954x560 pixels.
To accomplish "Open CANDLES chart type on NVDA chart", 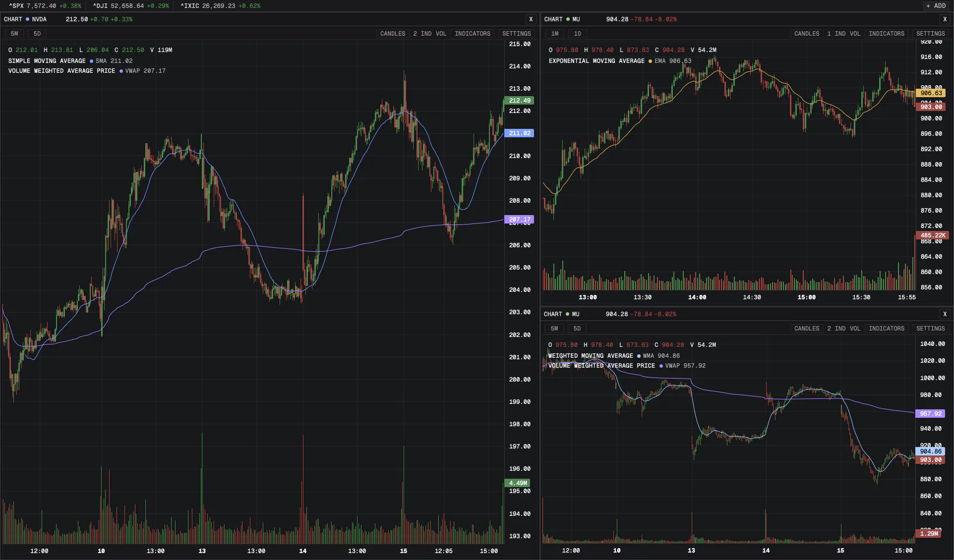I will point(393,34).
